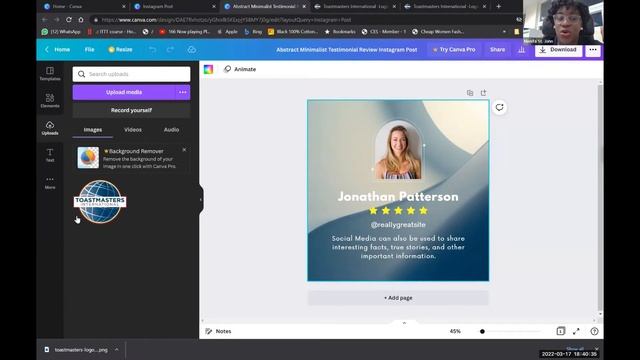Click the Search uploads field
This screenshot has height=360, width=640.
coord(131,74)
